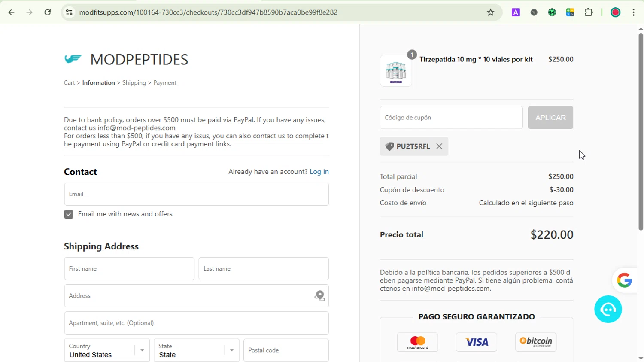Click the scrollbar down arrow
The height and width of the screenshot is (362, 644).
click(x=641, y=358)
